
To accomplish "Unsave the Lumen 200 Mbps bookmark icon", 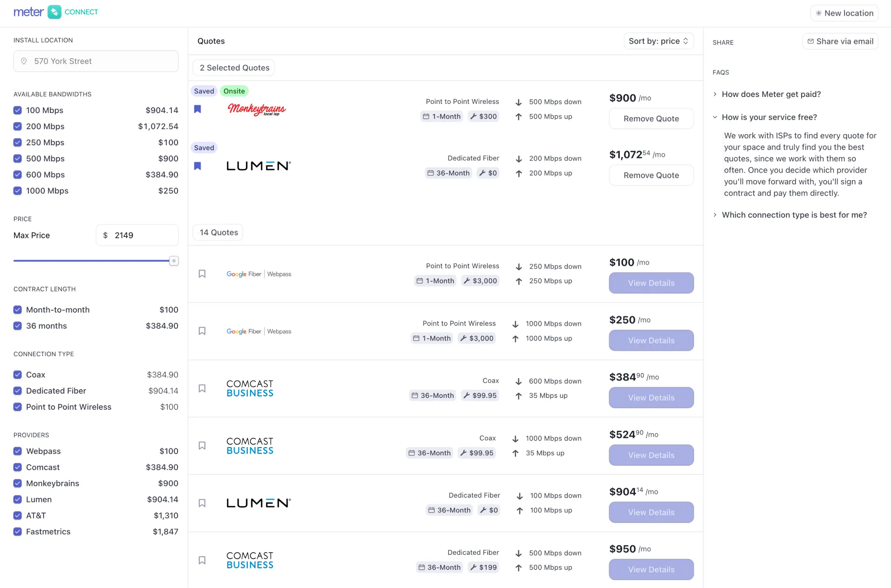I will pos(198,166).
